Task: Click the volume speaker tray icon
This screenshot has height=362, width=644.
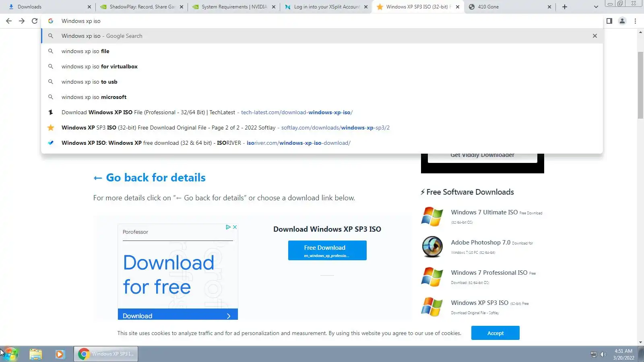Action: [x=603, y=354]
